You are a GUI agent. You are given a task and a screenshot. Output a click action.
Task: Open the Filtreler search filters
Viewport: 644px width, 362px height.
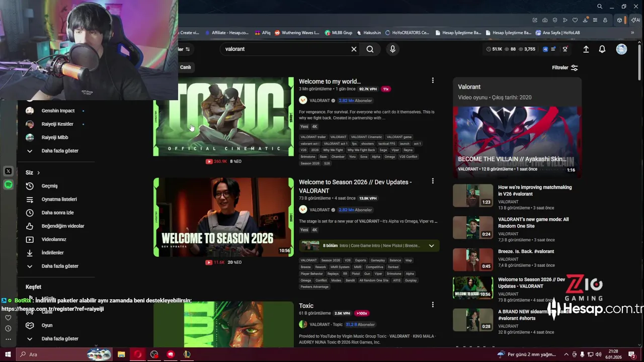[x=565, y=68]
